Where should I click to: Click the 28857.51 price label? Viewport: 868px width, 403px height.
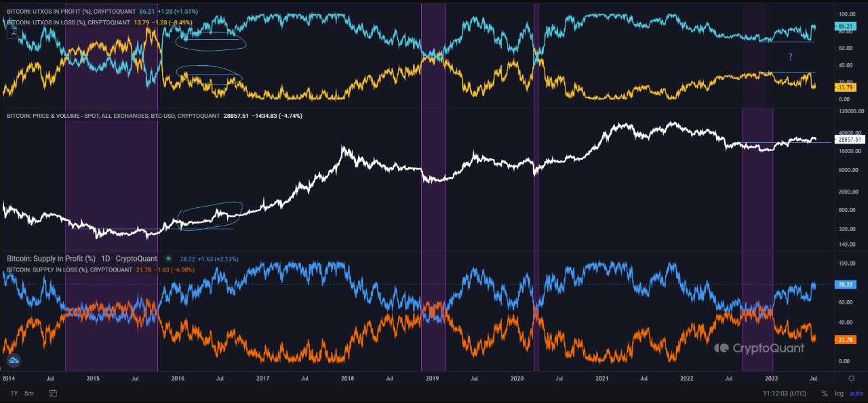pyautogui.click(x=849, y=139)
